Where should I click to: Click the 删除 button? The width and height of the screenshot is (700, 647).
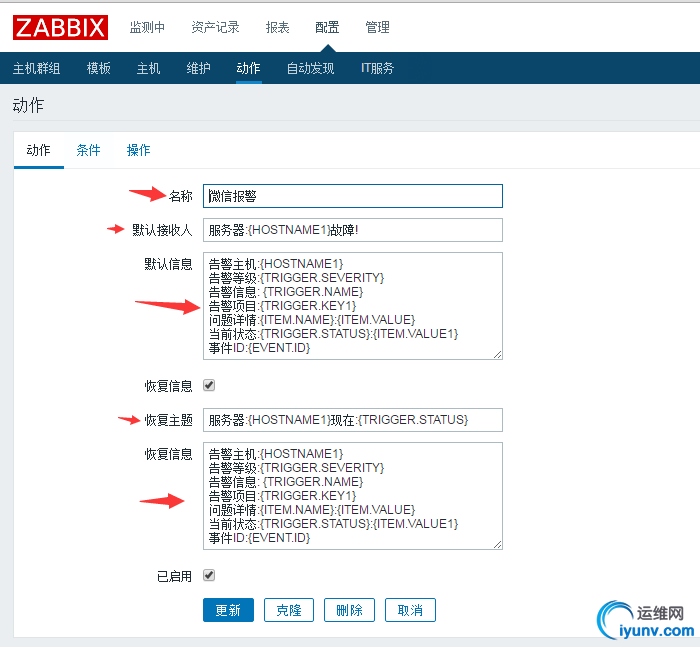click(350, 610)
